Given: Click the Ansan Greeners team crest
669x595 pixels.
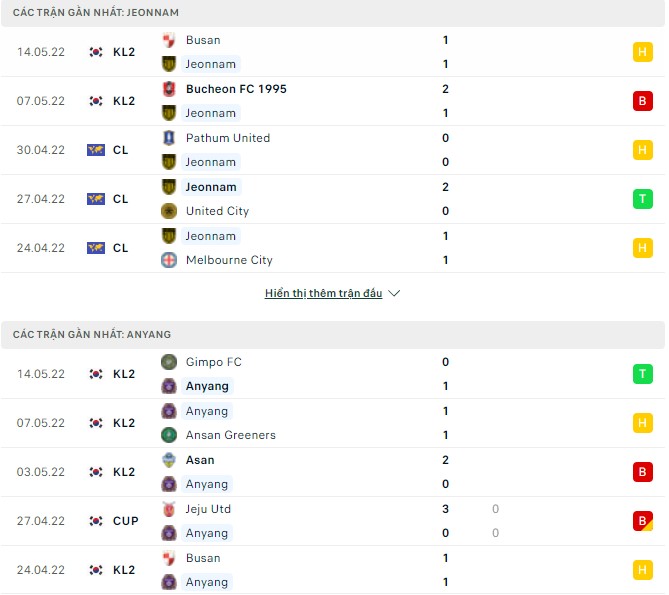Looking at the screenshot, I should point(169,435).
